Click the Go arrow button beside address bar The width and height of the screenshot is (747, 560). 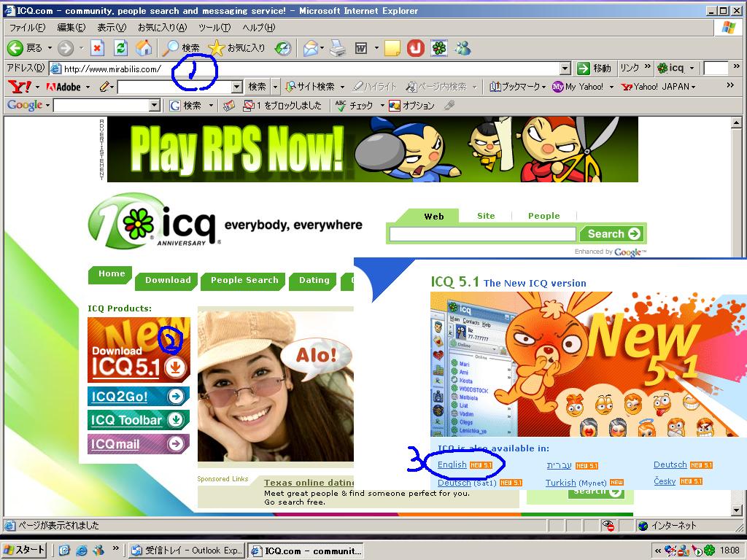point(584,69)
